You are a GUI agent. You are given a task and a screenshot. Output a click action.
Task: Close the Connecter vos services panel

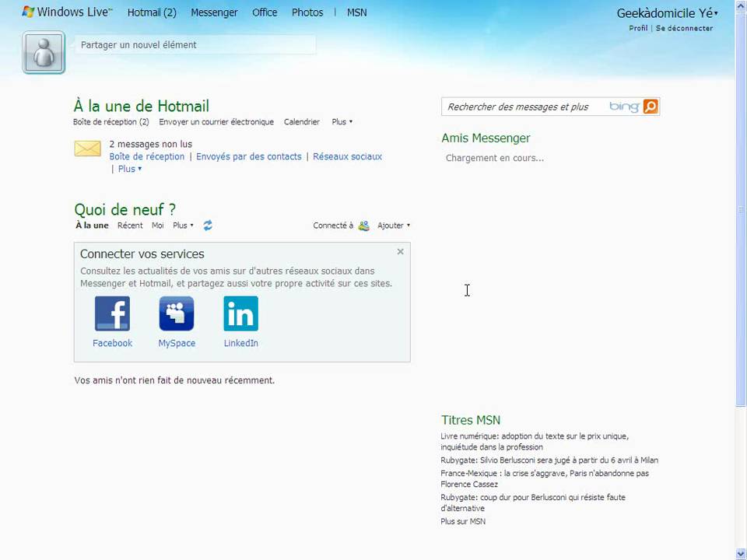point(400,251)
